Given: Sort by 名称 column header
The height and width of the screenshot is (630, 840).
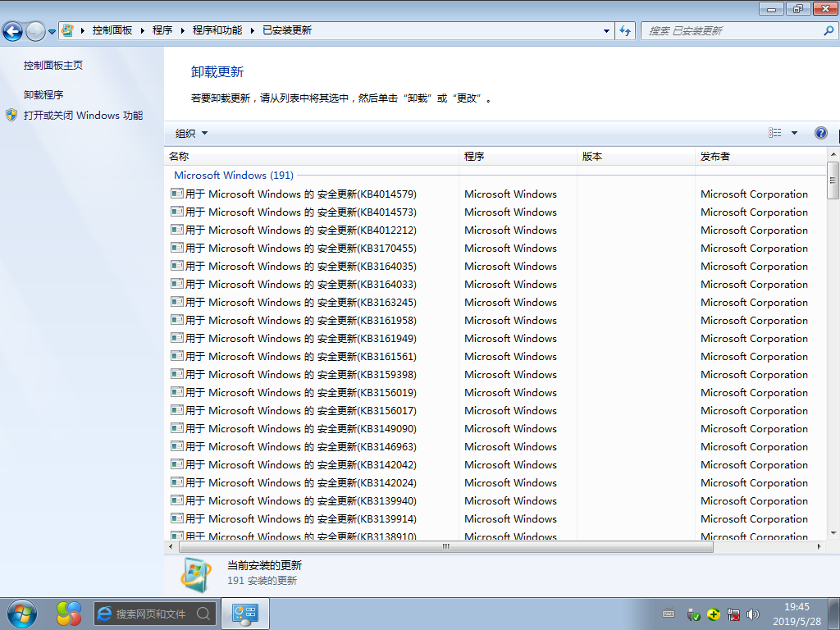Looking at the screenshot, I should point(311,157).
